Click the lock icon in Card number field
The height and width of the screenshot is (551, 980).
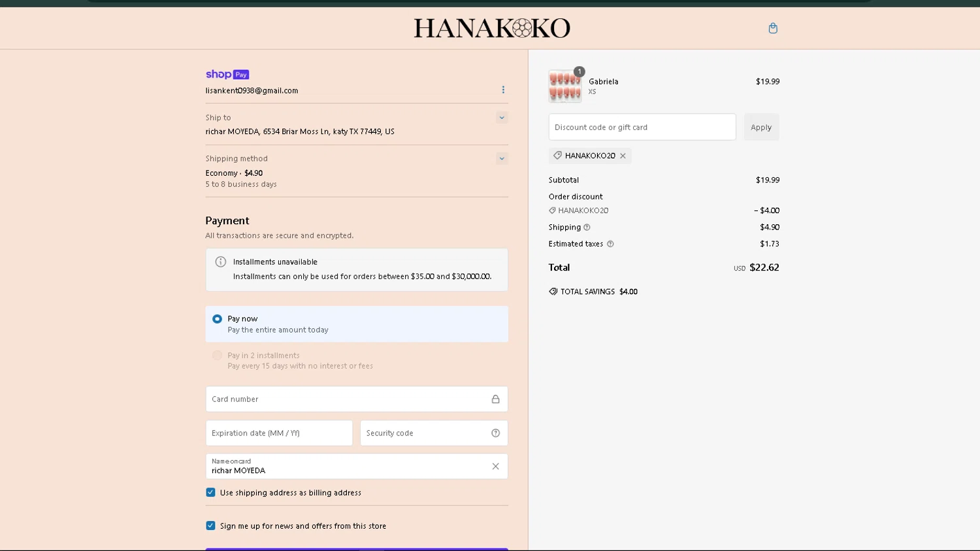496,399
